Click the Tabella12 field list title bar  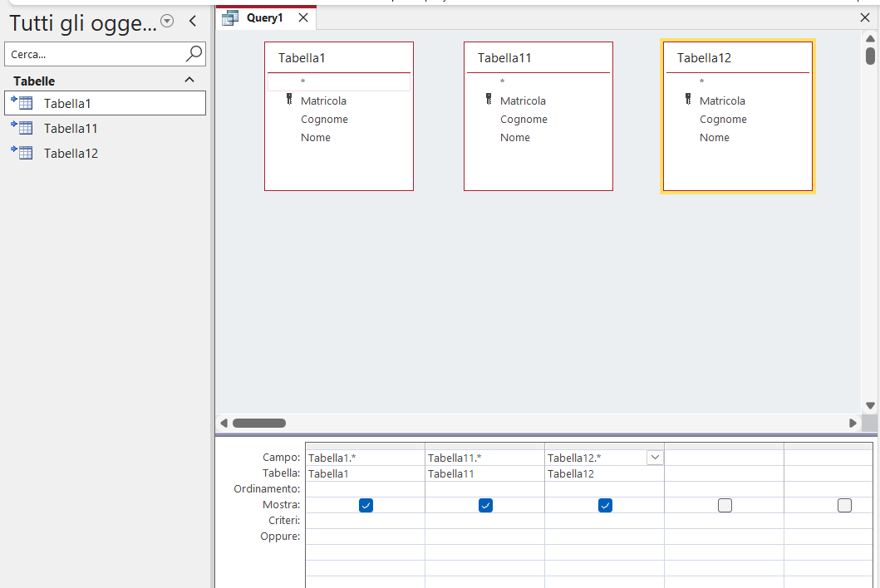click(737, 58)
